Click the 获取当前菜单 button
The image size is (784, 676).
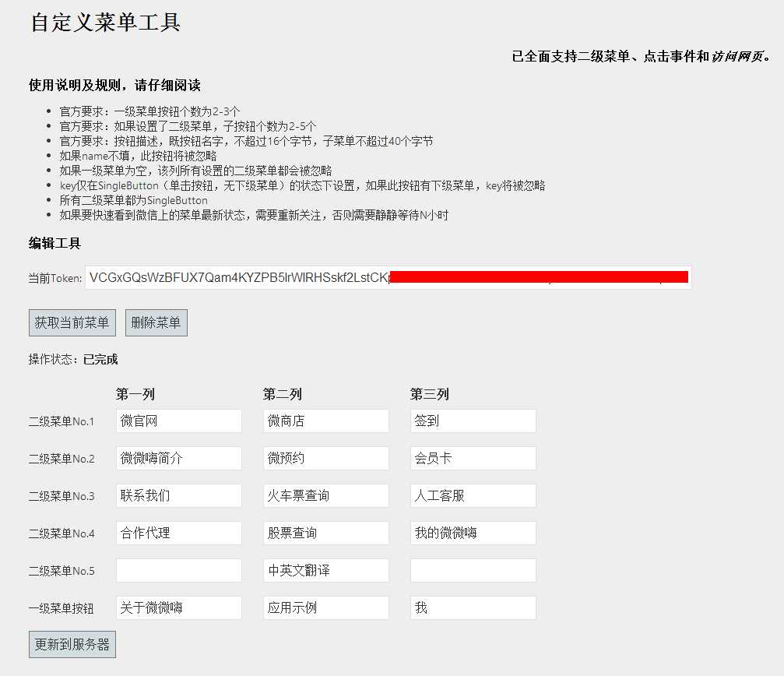[x=72, y=322]
